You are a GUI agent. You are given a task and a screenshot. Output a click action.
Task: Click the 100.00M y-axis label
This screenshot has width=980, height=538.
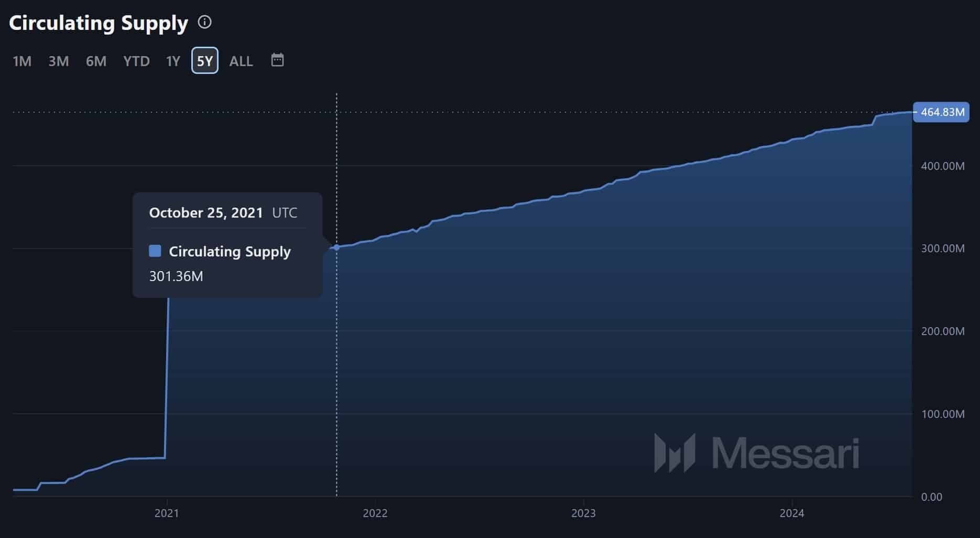click(943, 414)
